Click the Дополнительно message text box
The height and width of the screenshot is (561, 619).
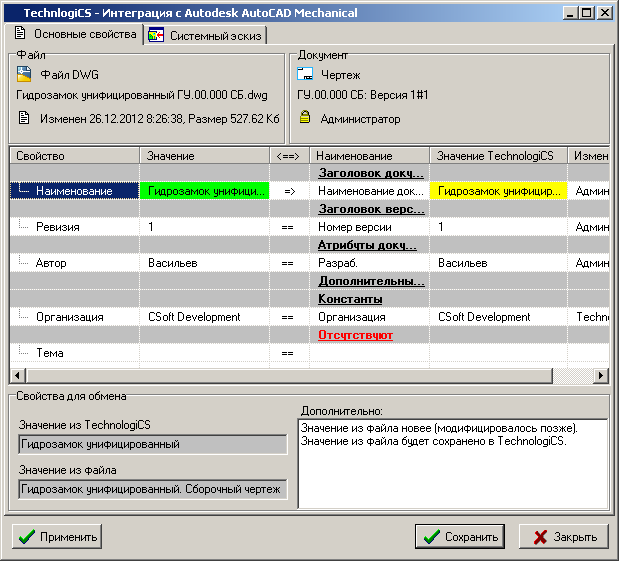click(453, 464)
